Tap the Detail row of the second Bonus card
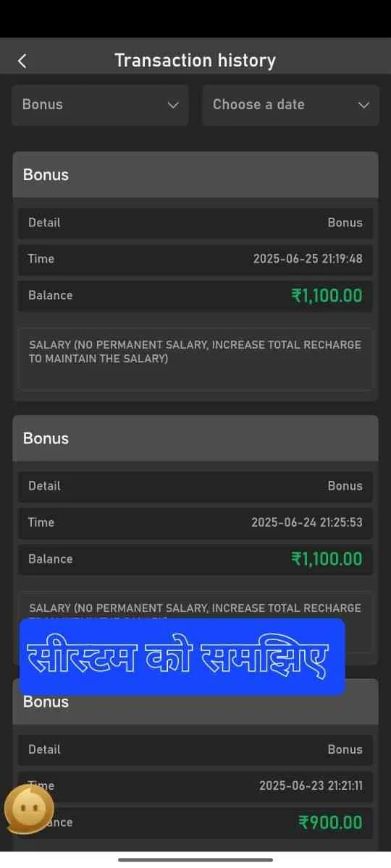 pos(195,486)
